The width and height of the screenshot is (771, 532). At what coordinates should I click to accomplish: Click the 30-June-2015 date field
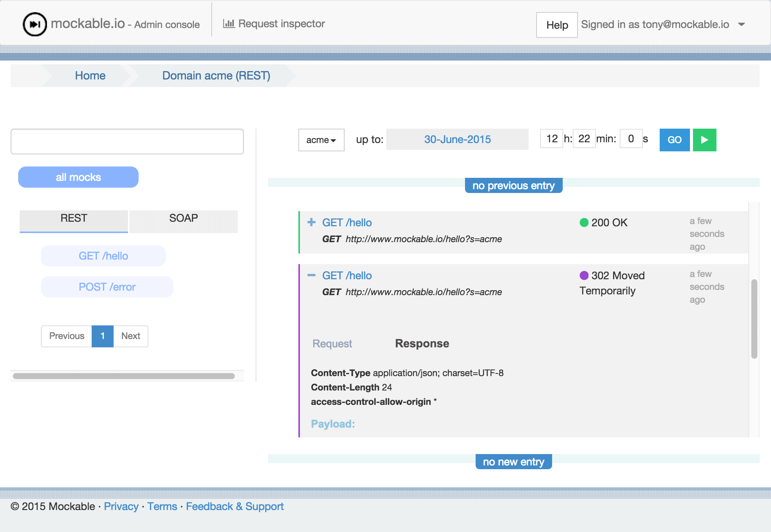(x=457, y=139)
